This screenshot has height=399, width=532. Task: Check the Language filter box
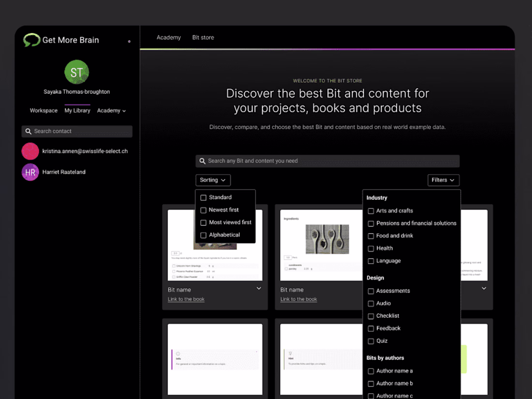point(371,261)
